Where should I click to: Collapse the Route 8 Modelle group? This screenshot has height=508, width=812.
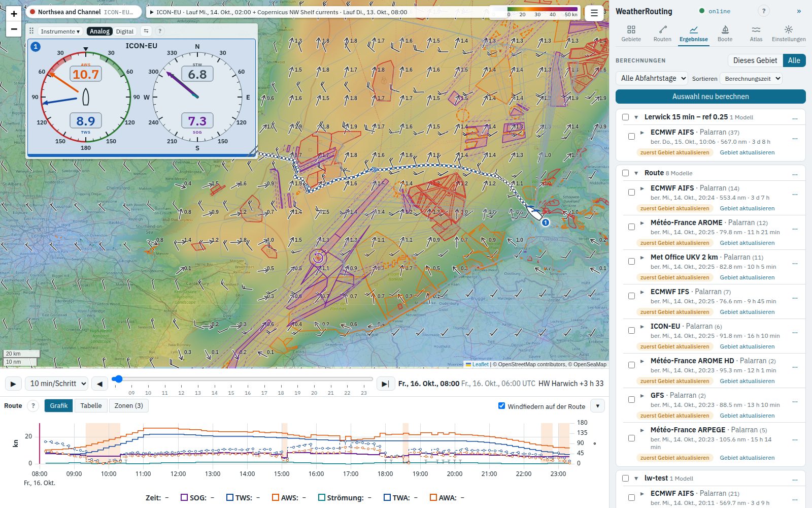click(636, 173)
